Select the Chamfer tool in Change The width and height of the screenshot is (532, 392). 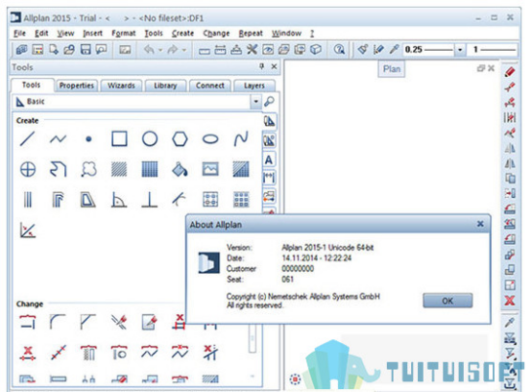coord(88,322)
